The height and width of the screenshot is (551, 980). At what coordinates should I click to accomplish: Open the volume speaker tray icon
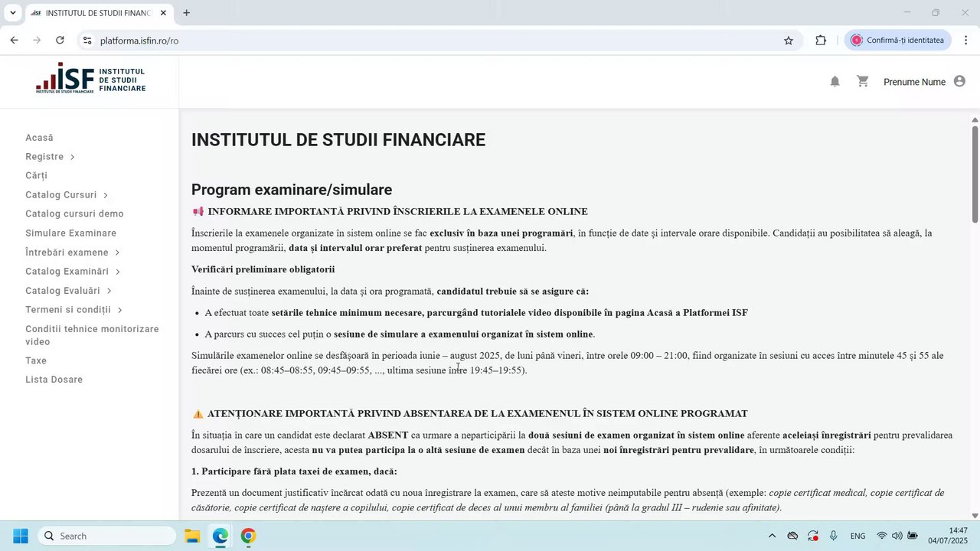pyautogui.click(x=897, y=536)
